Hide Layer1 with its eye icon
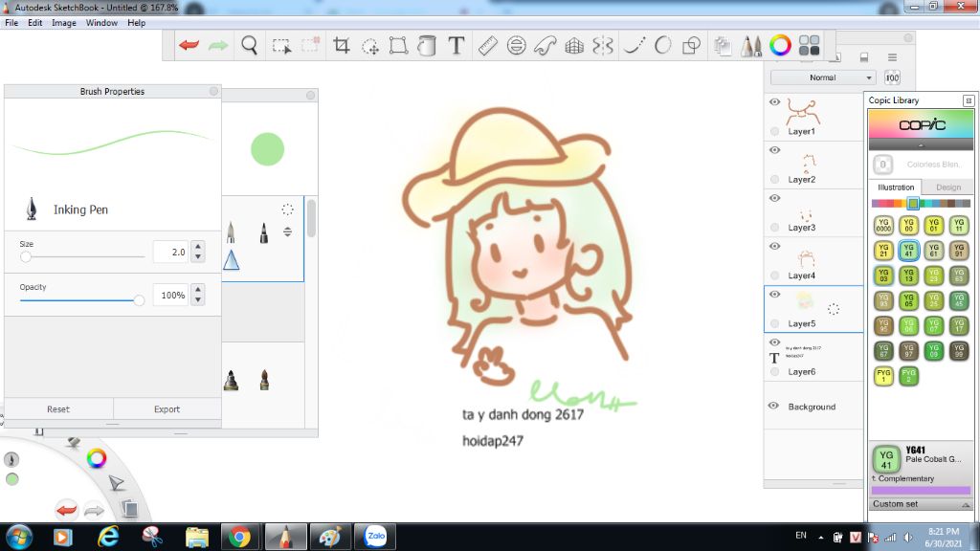 pyautogui.click(x=774, y=101)
